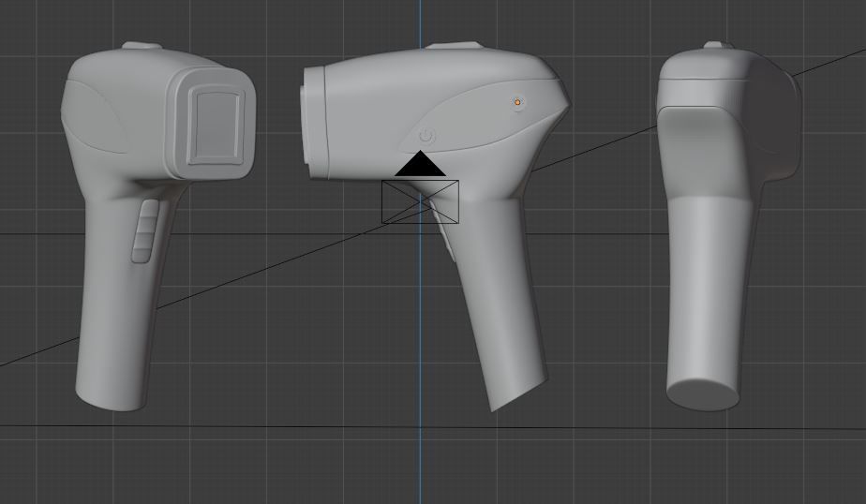The height and width of the screenshot is (504, 866).
Task: Select the top button on the middle model
Action: click(454, 45)
